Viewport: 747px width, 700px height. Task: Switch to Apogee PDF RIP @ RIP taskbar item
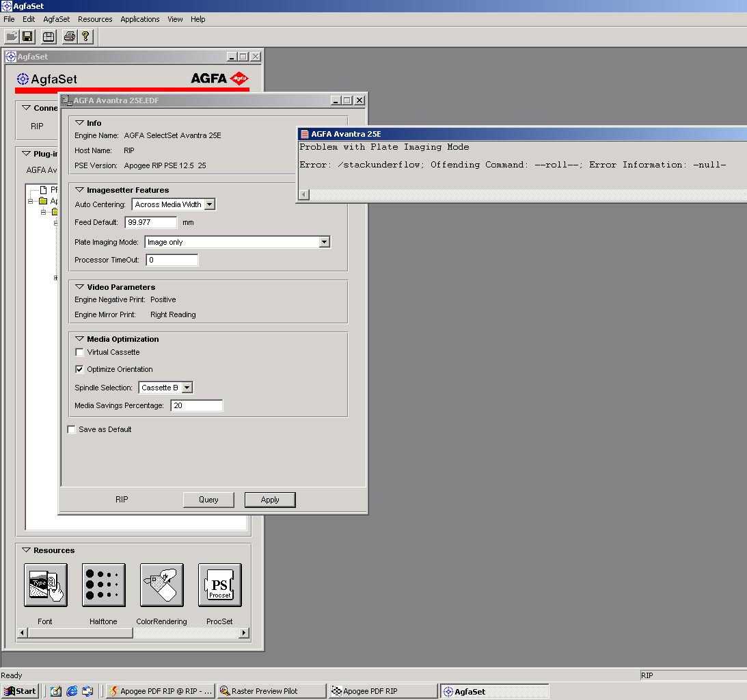(160, 691)
